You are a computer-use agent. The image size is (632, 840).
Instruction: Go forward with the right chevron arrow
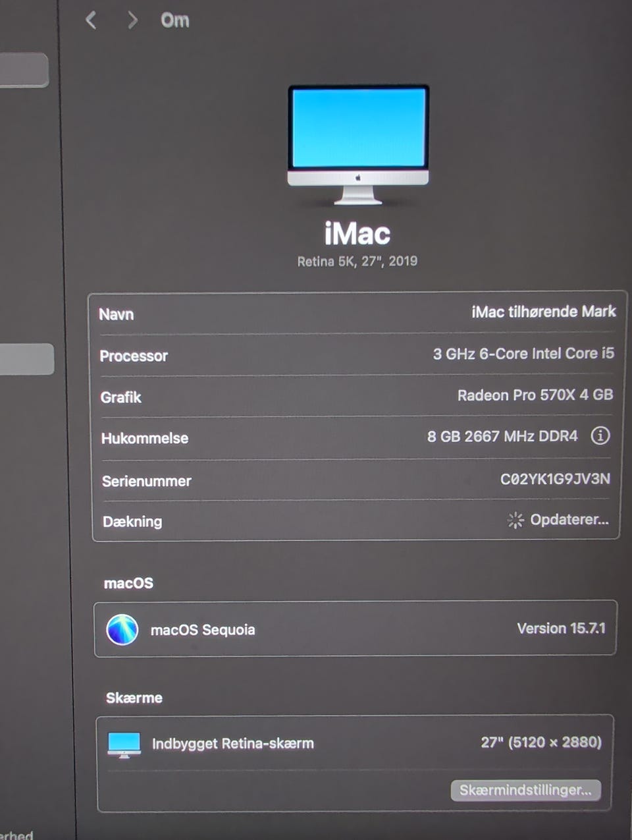click(132, 20)
